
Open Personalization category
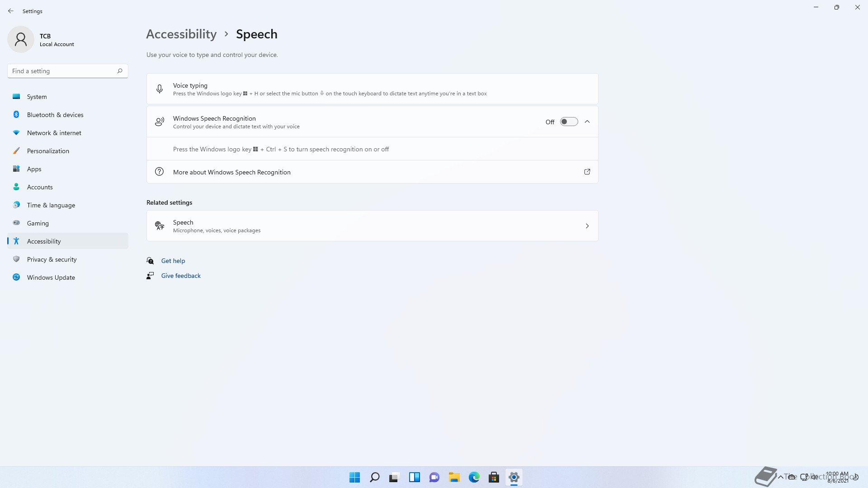(68, 151)
